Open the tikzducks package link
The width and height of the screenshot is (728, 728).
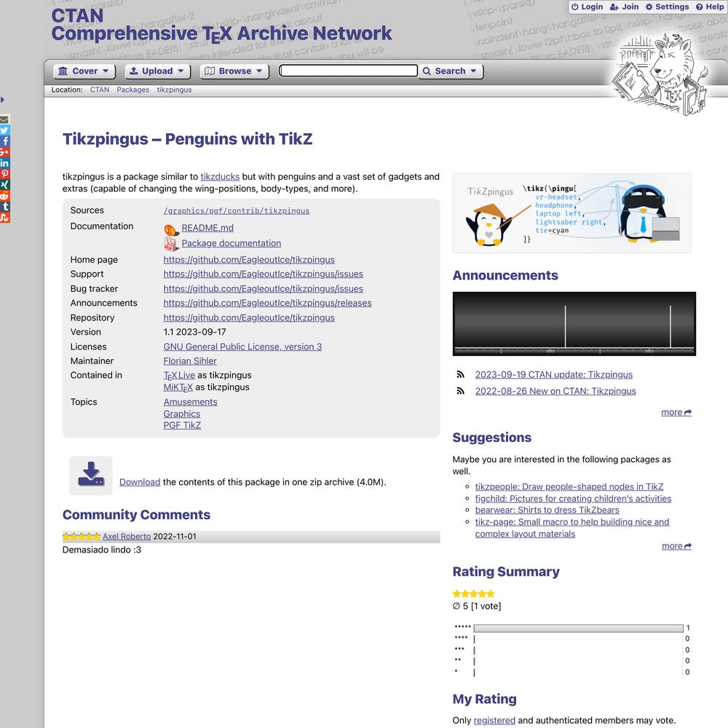(x=220, y=176)
